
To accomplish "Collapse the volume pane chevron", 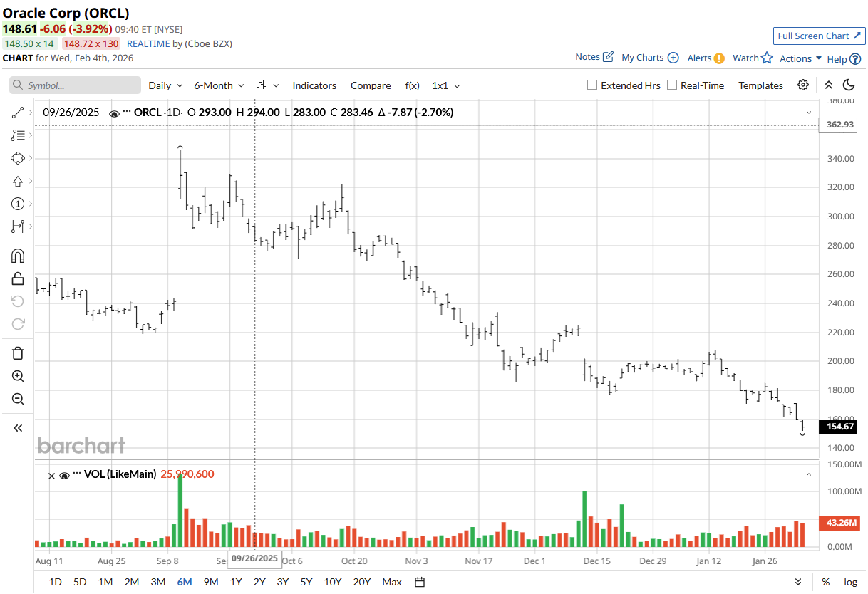I will click(x=809, y=474).
